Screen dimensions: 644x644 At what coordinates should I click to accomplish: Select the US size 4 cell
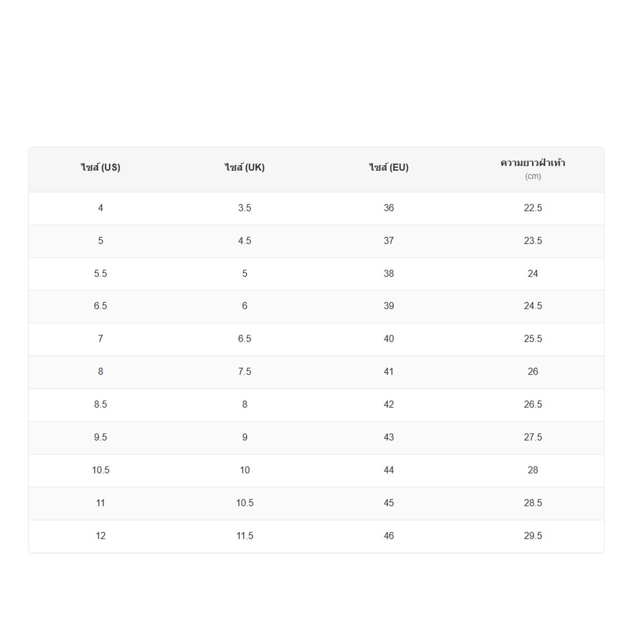(x=100, y=208)
